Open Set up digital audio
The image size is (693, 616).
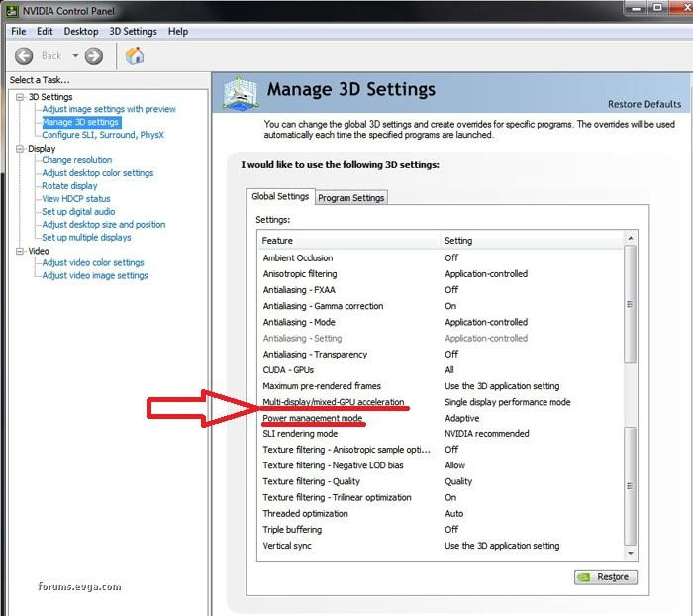pyautogui.click(x=78, y=212)
